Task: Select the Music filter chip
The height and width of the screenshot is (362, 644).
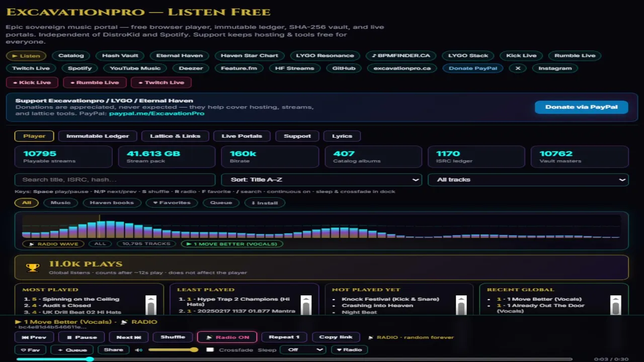Action: click(60, 203)
